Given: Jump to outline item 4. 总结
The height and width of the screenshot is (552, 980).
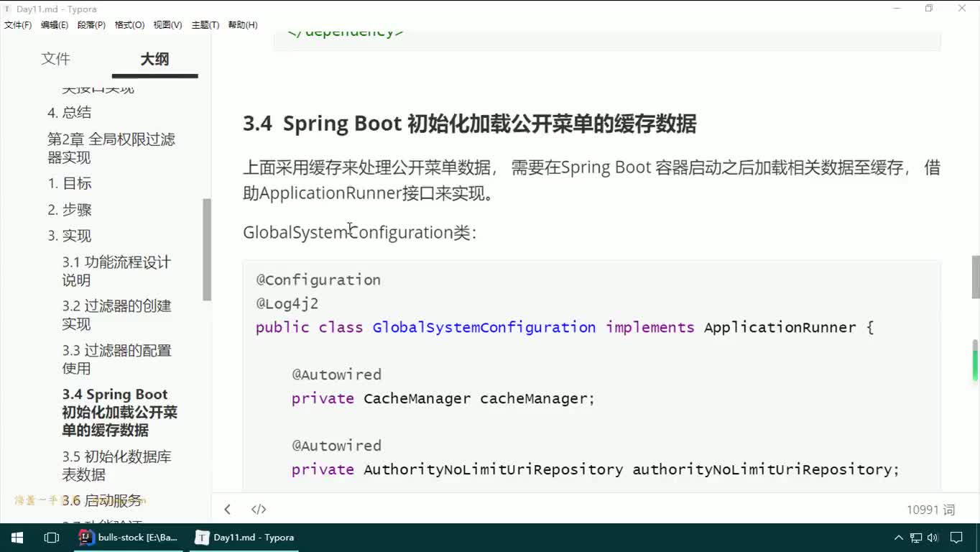Looking at the screenshot, I should [x=70, y=112].
